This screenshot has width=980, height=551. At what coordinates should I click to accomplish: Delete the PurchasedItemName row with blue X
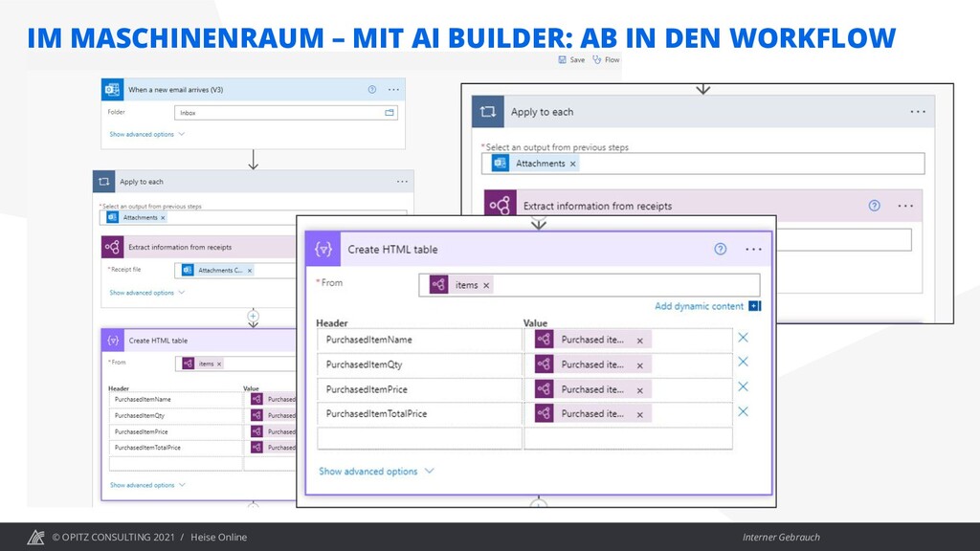point(743,338)
